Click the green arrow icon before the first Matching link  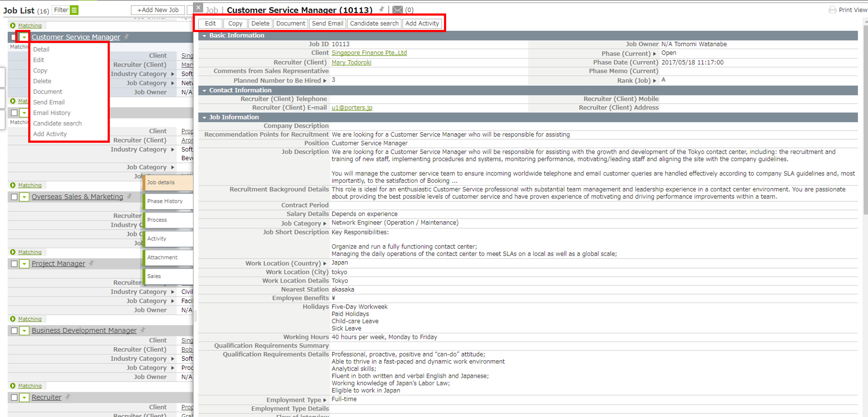(14, 26)
